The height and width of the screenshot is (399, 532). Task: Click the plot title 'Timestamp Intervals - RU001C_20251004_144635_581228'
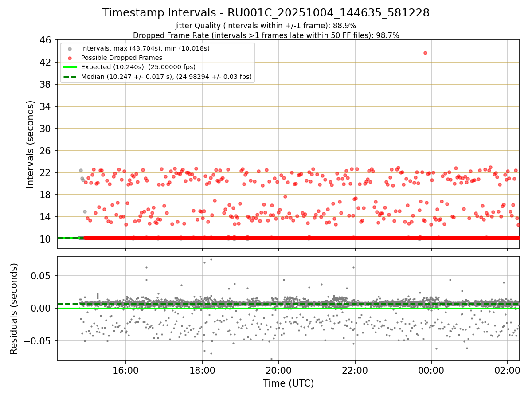point(266,13)
